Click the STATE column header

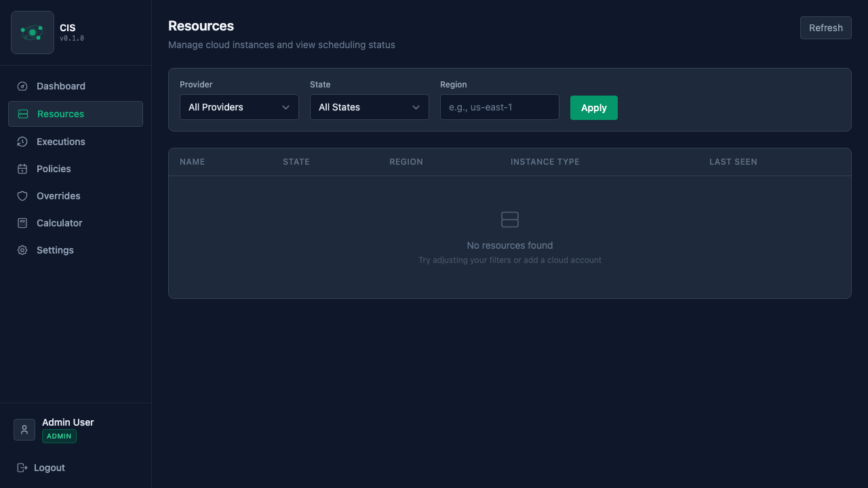(x=296, y=162)
